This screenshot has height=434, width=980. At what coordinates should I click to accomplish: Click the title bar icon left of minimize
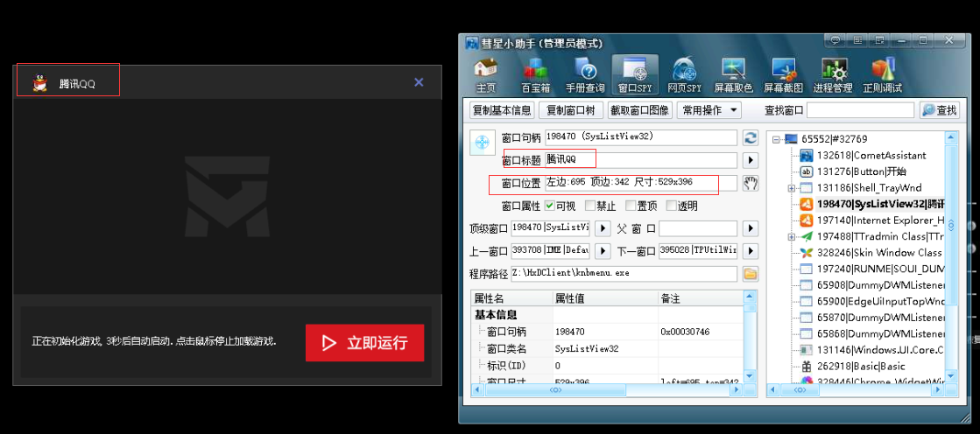coord(879,40)
